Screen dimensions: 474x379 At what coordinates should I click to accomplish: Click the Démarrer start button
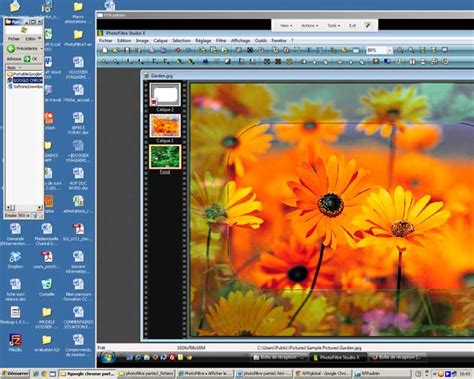15,374
